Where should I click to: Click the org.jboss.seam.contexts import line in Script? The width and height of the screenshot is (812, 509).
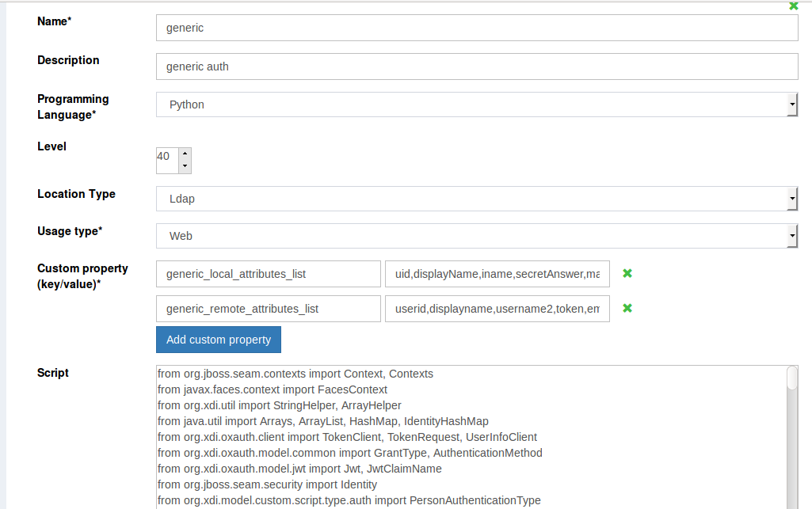pyautogui.click(x=295, y=374)
